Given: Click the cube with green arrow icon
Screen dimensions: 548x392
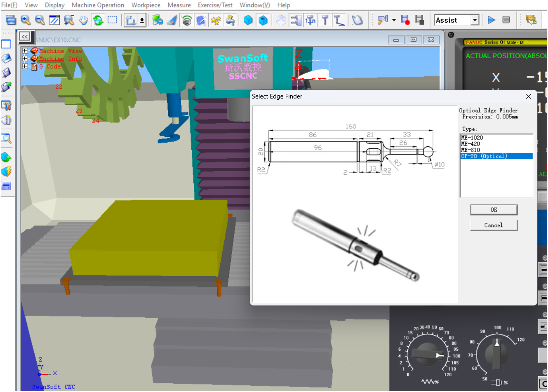Looking at the screenshot, I should [6, 157].
